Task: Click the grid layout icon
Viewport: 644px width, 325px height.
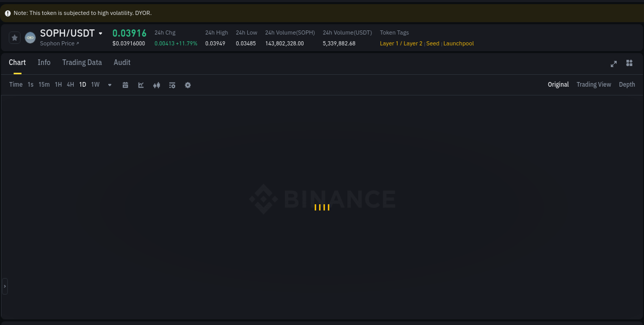Action: [629, 63]
